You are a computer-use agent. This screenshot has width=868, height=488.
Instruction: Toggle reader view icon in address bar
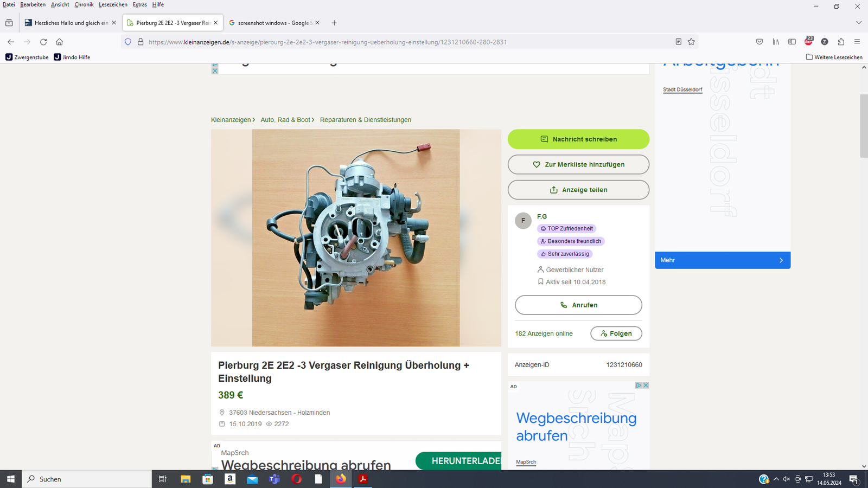click(x=678, y=42)
